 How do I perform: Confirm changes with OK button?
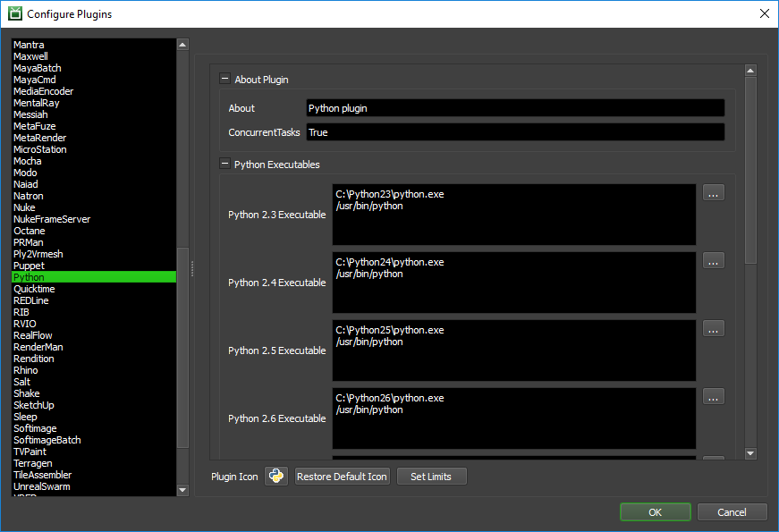(x=656, y=512)
